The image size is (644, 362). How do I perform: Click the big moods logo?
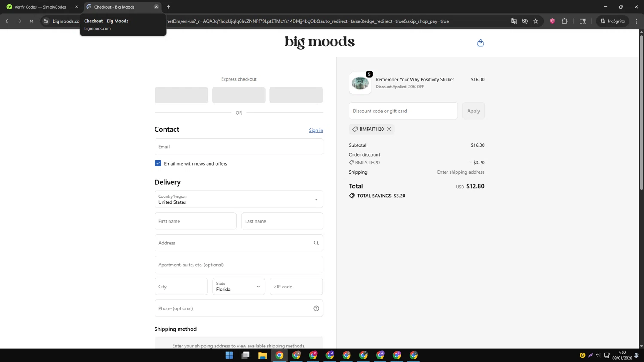point(319,42)
